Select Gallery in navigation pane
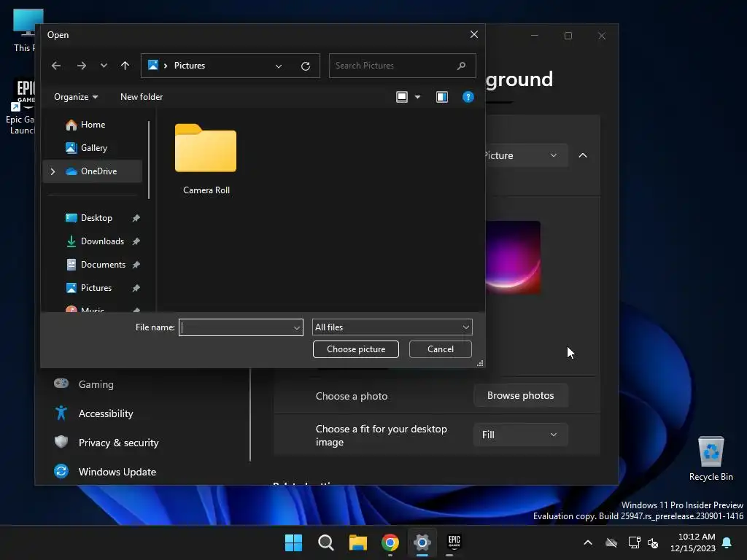The width and height of the screenshot is (747, 560). click(x=94, y=148)
